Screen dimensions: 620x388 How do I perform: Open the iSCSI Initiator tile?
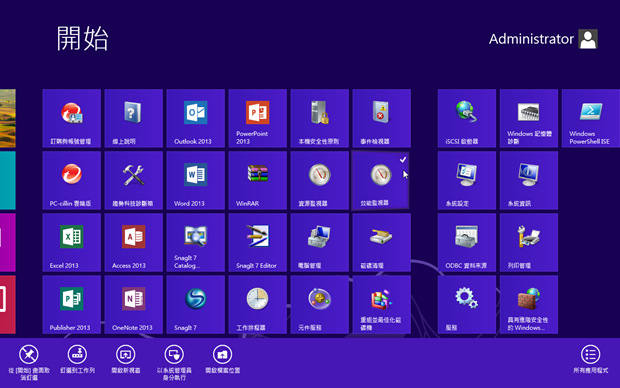coord(467,118)
